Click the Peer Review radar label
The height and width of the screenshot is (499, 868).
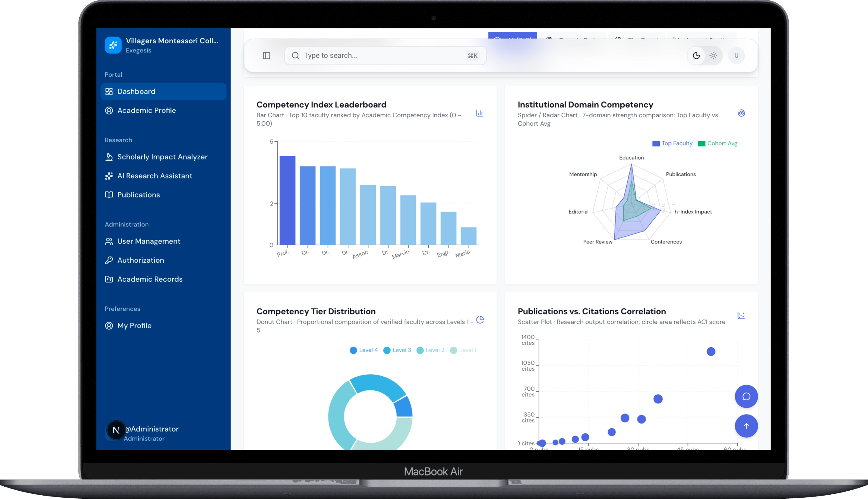[x=598, y=242]
